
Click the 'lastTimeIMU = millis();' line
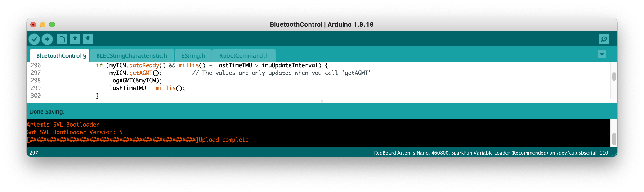coord(147,88)
